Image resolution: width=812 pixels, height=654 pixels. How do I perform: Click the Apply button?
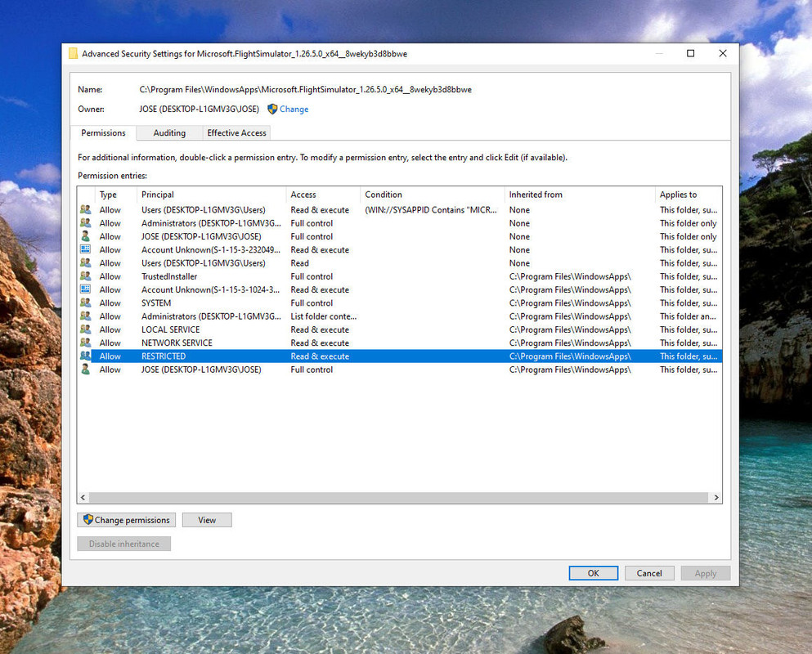706,573
